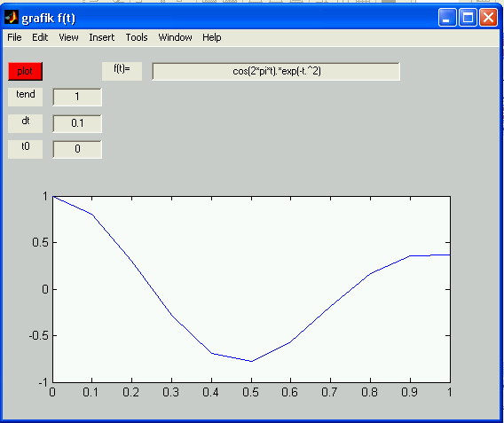Click the MATLAB icon in title bar
504x423 pixels.
12,18
